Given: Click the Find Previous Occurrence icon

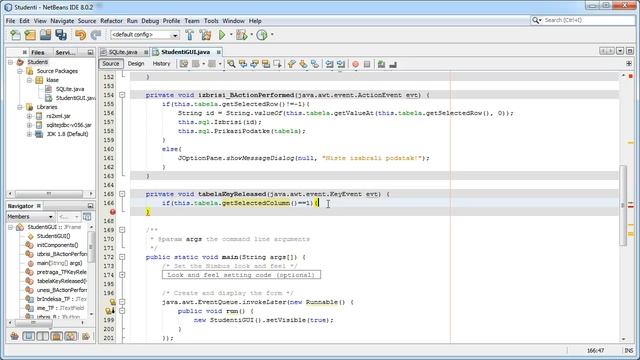Looking at the screenshot, I should 243,64.
